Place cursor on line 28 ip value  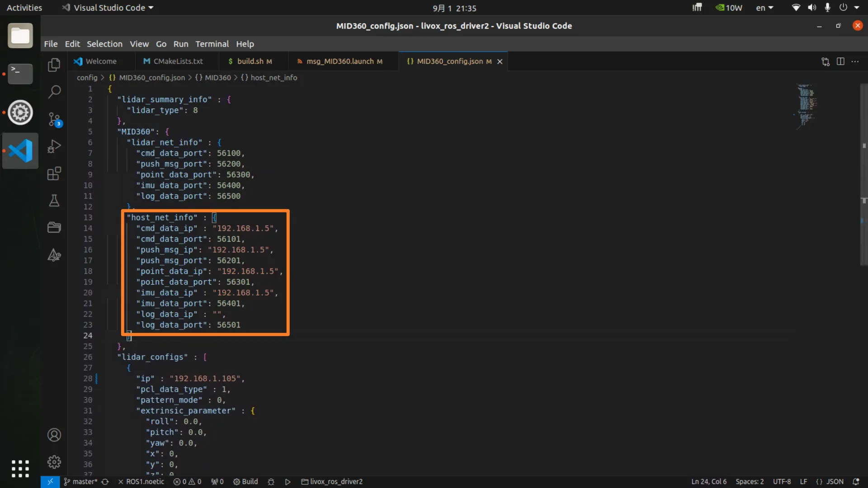pos(207,379)
